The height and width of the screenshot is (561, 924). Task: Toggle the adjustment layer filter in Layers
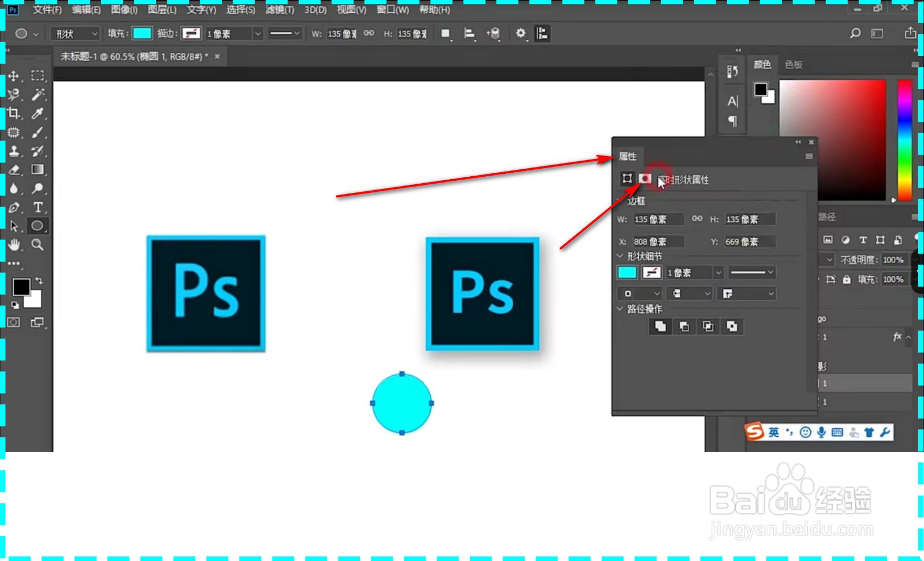[845, 240]
